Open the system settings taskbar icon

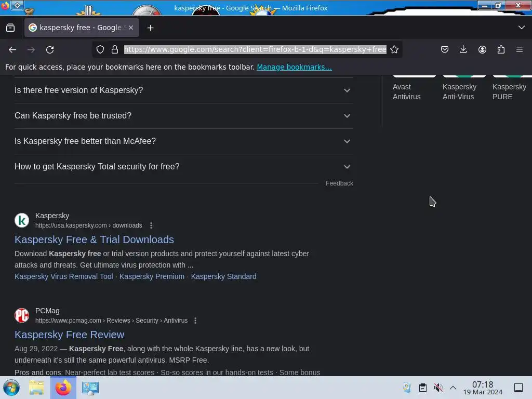tap(90, 388)
